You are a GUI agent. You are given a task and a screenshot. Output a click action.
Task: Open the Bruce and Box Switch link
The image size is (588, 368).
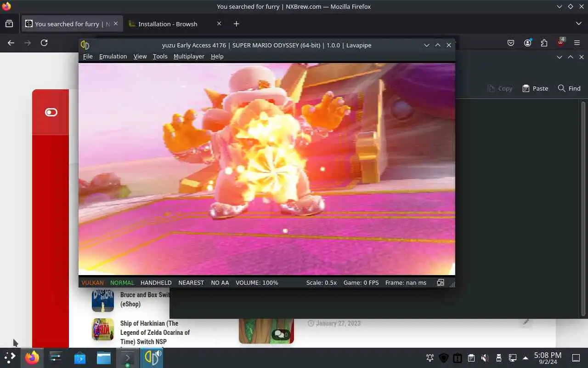[x=145, y=299]
